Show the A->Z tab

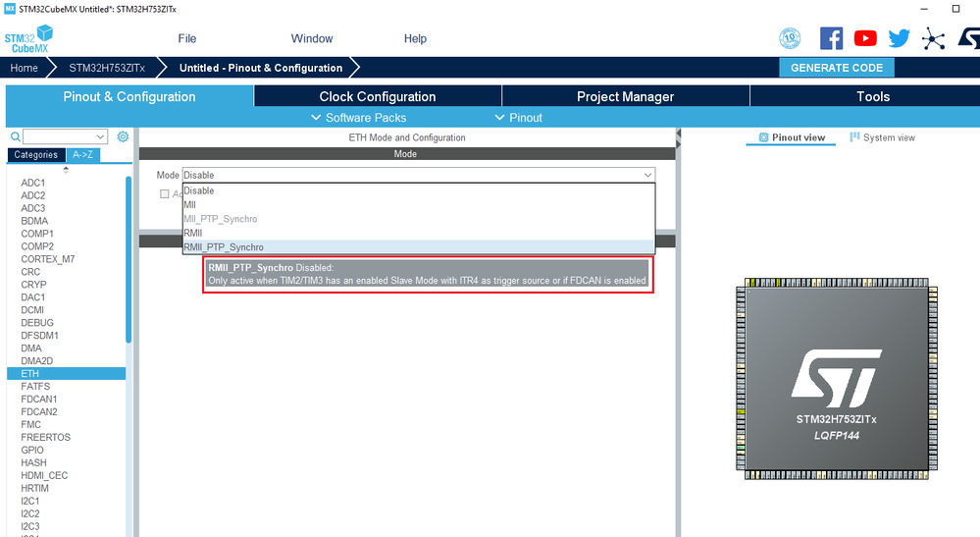(82, 154)
